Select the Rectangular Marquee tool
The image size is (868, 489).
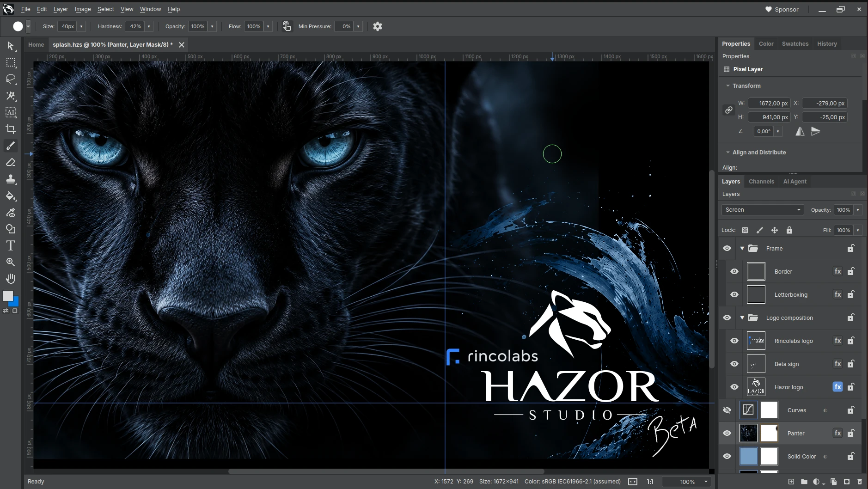tap(11, 62)
